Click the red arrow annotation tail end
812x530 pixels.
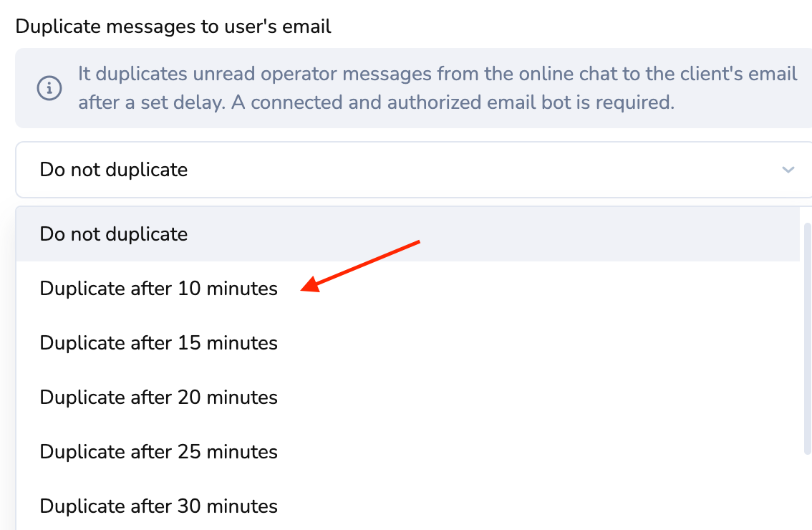417,242
